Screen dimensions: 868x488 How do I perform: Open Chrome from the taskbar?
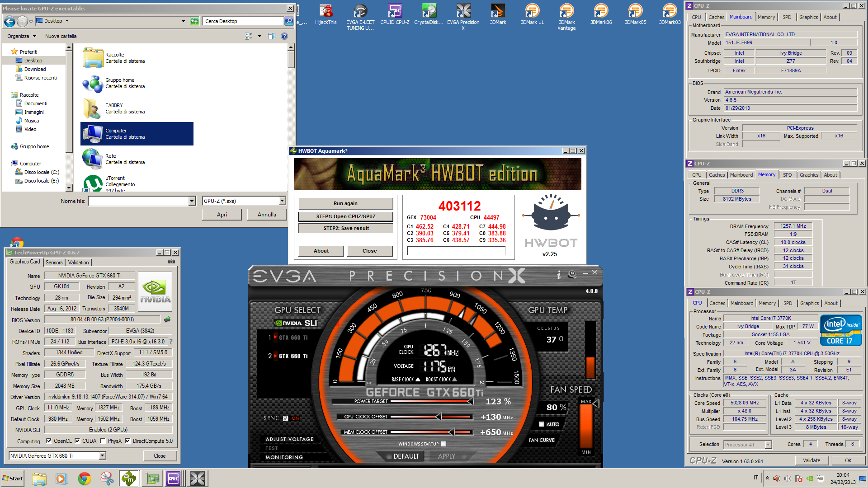coord(84,479)
